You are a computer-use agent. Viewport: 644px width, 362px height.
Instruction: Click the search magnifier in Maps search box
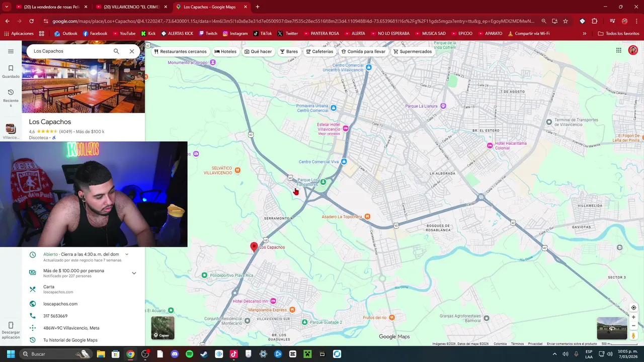116,51
